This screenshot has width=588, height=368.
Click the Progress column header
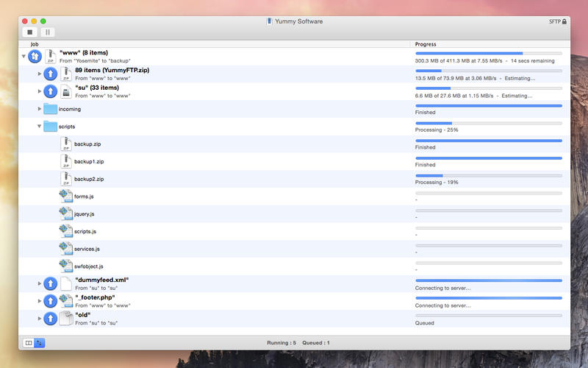point(426,45)
